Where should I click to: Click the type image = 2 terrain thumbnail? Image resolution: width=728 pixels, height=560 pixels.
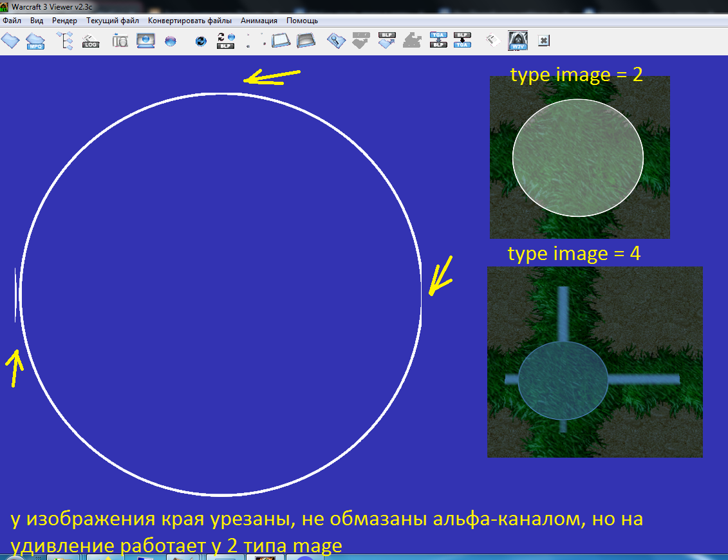[x=580, y=157]
